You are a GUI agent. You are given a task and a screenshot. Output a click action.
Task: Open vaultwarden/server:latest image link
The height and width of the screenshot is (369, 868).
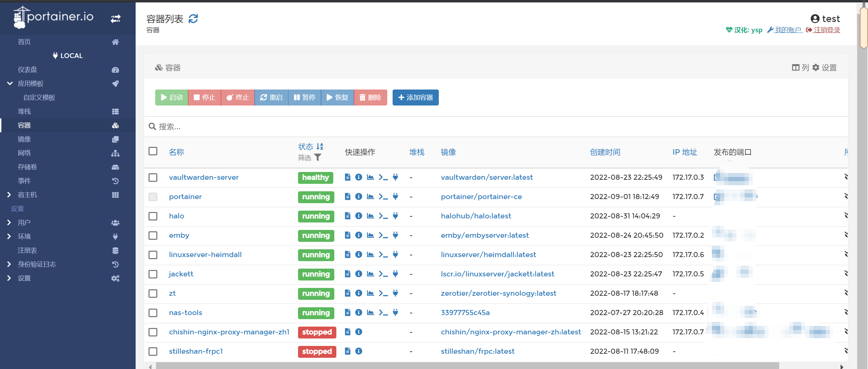coord(487,177)
